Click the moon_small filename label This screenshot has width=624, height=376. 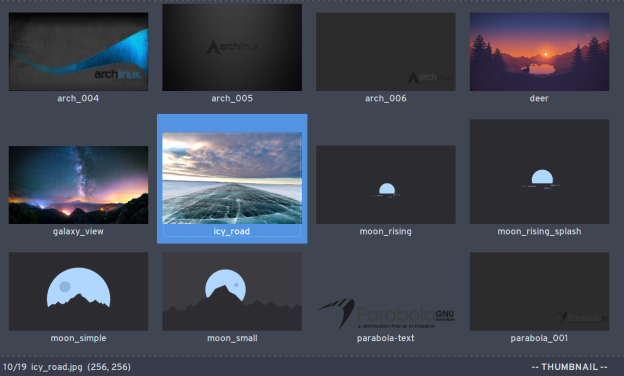(x=232, y=338)
